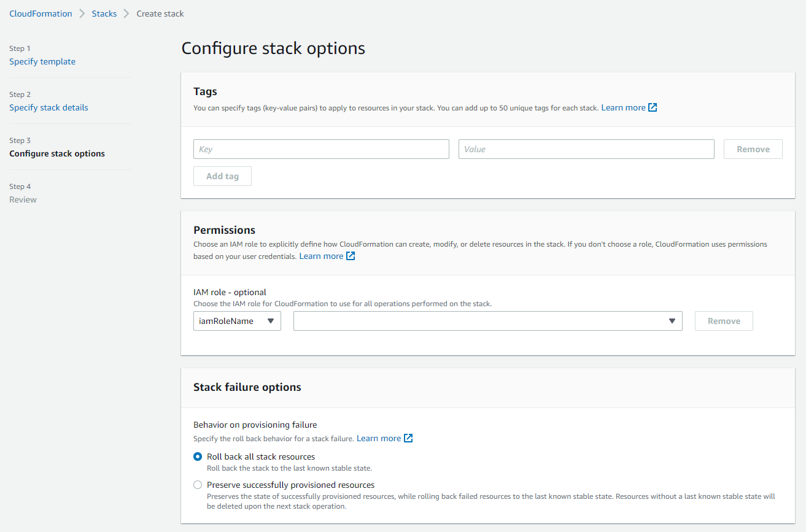Select the Roll back all stack resources option
The image size is (806, 532).
pos(198,457)
